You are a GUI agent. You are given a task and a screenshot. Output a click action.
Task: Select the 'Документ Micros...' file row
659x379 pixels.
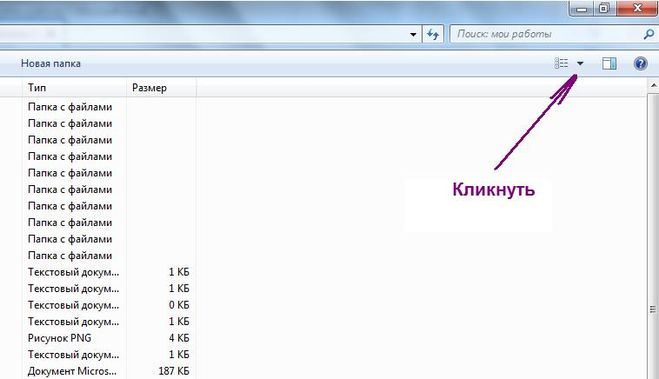108,371
